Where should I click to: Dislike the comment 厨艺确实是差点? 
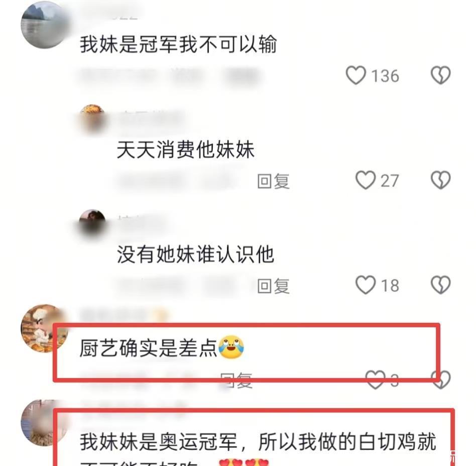point(441,380)
